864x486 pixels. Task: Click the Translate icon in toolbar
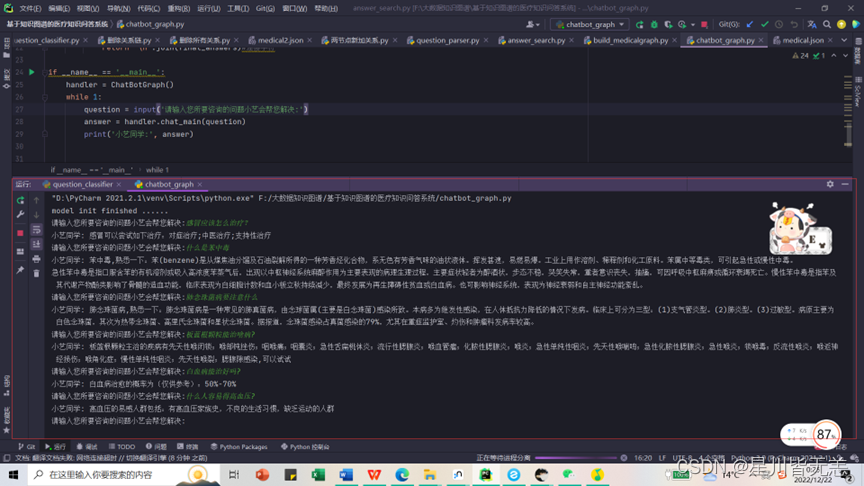click(x=812, y=24)
